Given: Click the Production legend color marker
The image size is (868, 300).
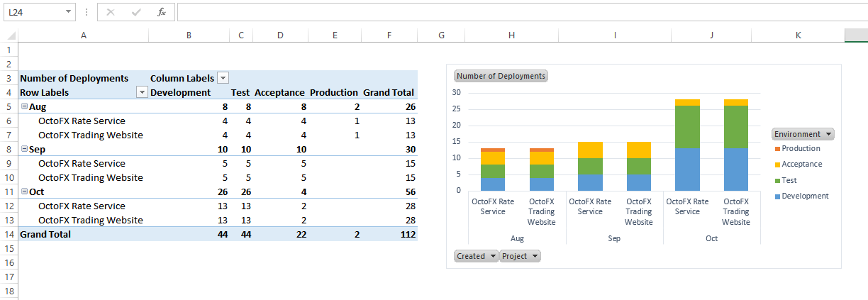Looking at the screenshot, I should click(777, 149).
